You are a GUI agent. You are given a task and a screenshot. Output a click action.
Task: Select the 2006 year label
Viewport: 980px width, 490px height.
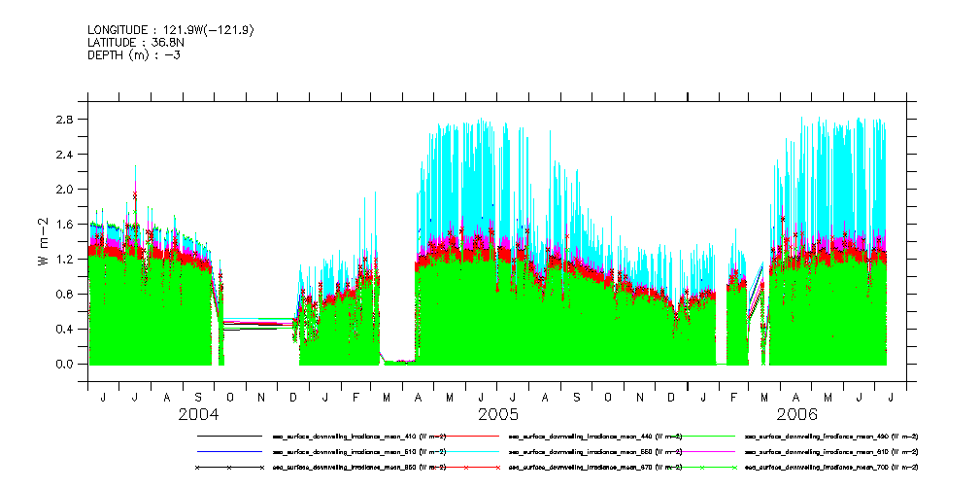pyautogui.click(x=796, y=414)
